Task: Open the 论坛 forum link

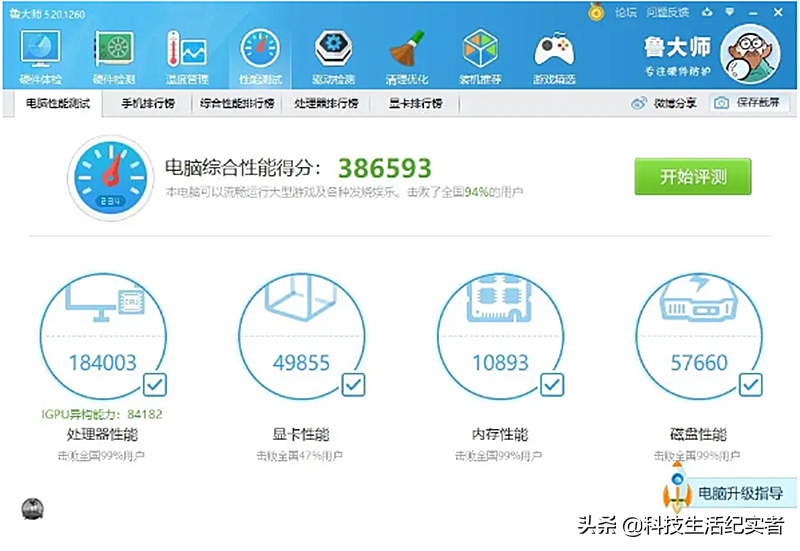Action: 626,12
